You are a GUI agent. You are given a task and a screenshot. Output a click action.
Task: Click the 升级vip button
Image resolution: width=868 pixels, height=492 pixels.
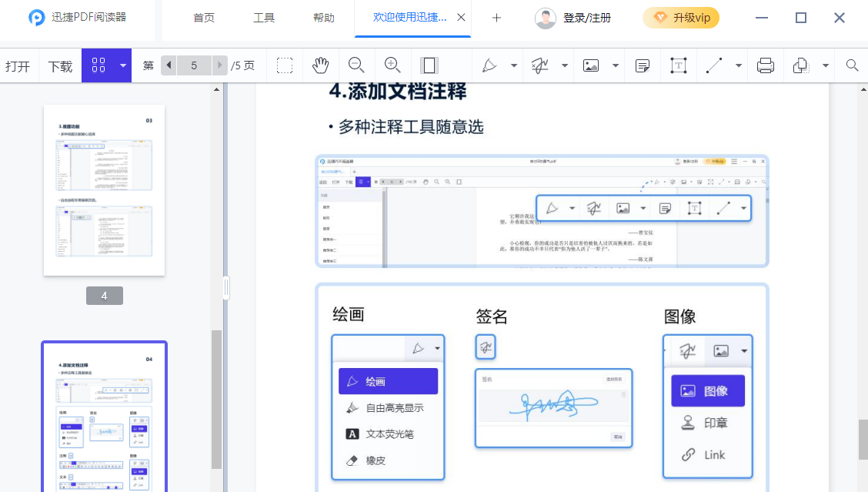[681, 18]
